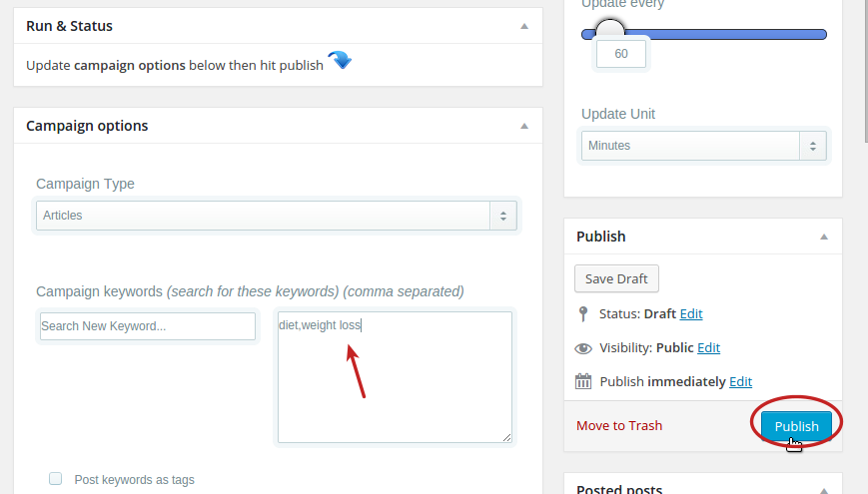Click the pin icon next to Status
Viewport: 868px width, 494px height.
(583, 314)
